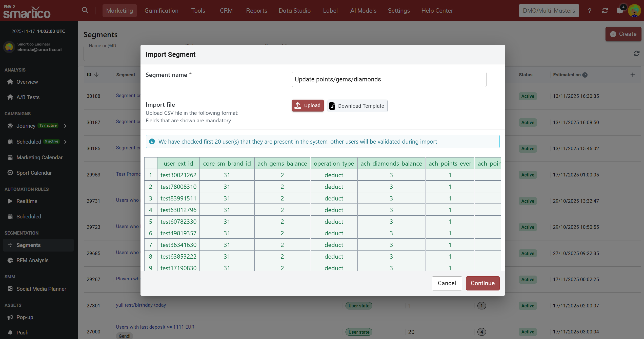
Task: Open the notifications chat icon
Action: tap(620, 10)
